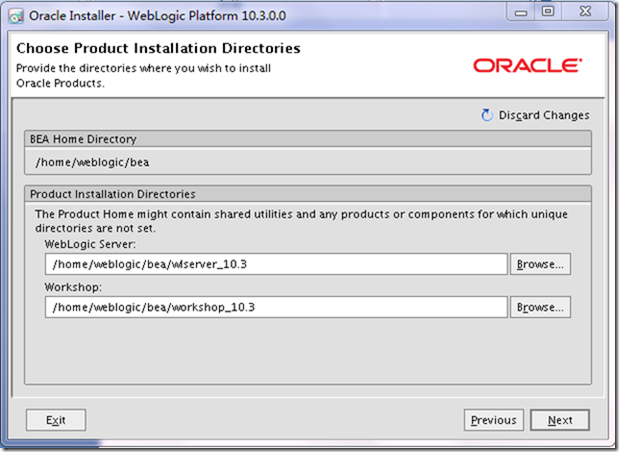Go back with the Previous button
Viewport: 619px width, 452px height.
[x=493, y=420]
